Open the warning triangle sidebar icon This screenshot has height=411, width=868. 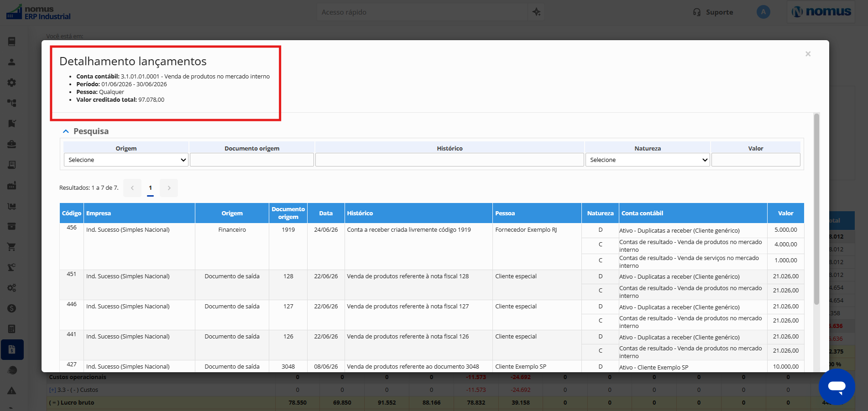click(x=12, y=390)
